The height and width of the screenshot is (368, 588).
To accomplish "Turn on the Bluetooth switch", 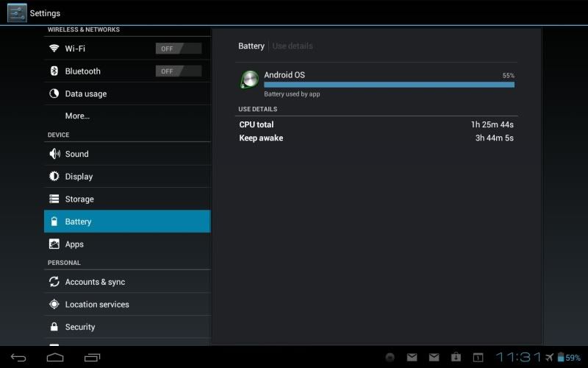I will [x=179, y=71].
